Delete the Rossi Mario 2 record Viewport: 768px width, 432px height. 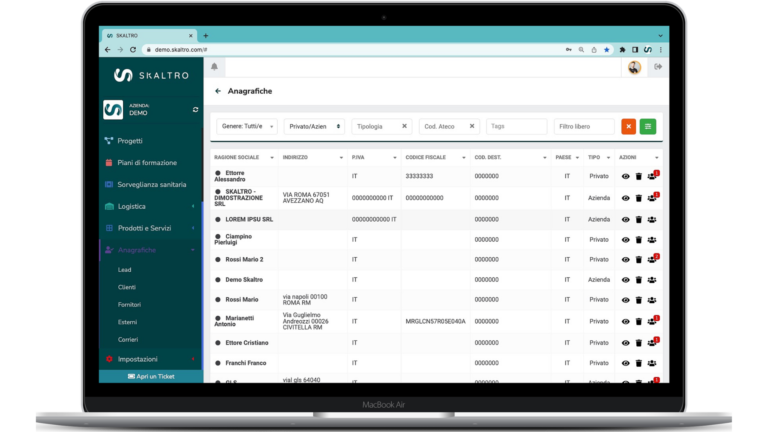[x=639, y=260]
